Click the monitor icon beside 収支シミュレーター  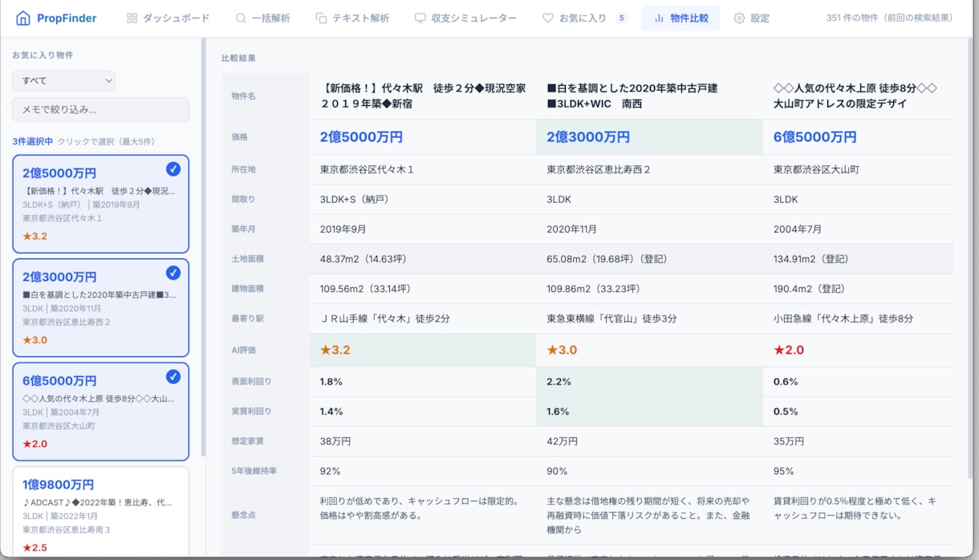420,18
